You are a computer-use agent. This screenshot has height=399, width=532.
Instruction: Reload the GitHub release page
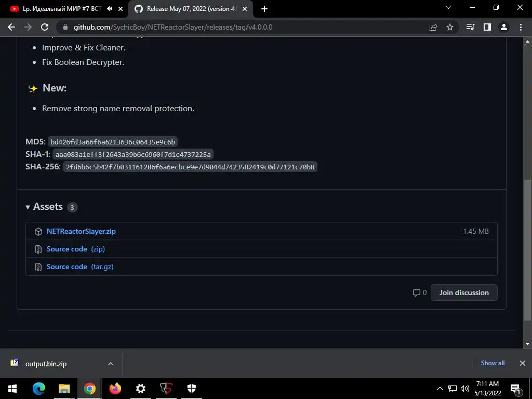pos(45,27)
